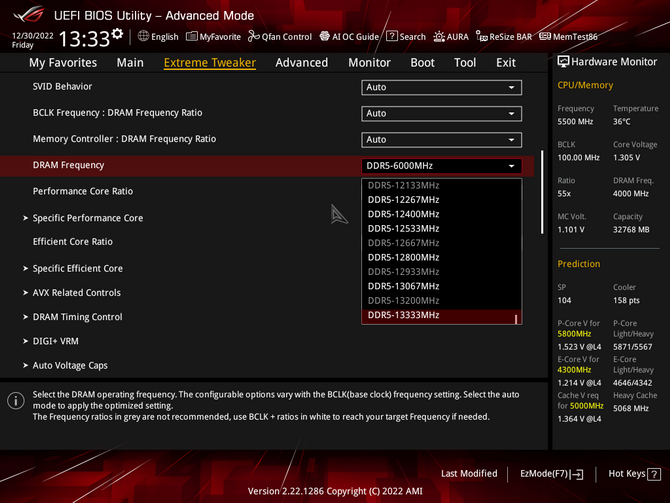The height and width of the screenshot is (503, 670).
Task: Click the 13:33 clock display
Action: [x=84, y=39]
